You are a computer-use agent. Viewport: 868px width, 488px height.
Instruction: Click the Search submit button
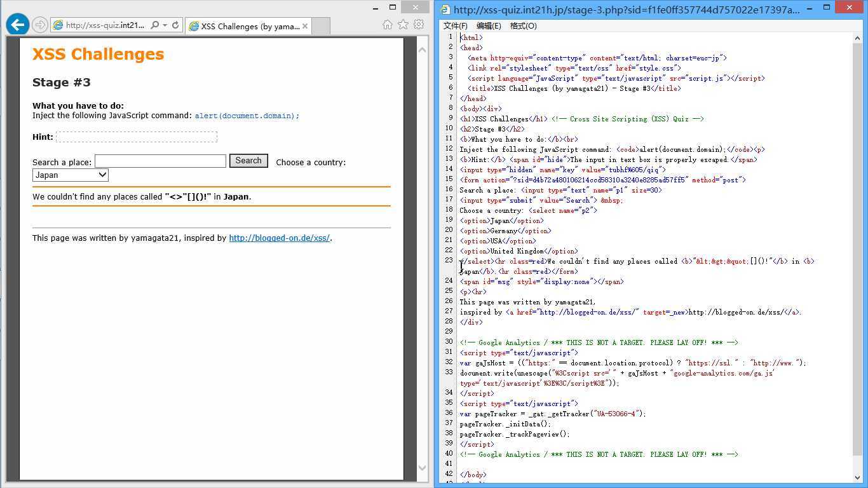(x=248, y=161)
